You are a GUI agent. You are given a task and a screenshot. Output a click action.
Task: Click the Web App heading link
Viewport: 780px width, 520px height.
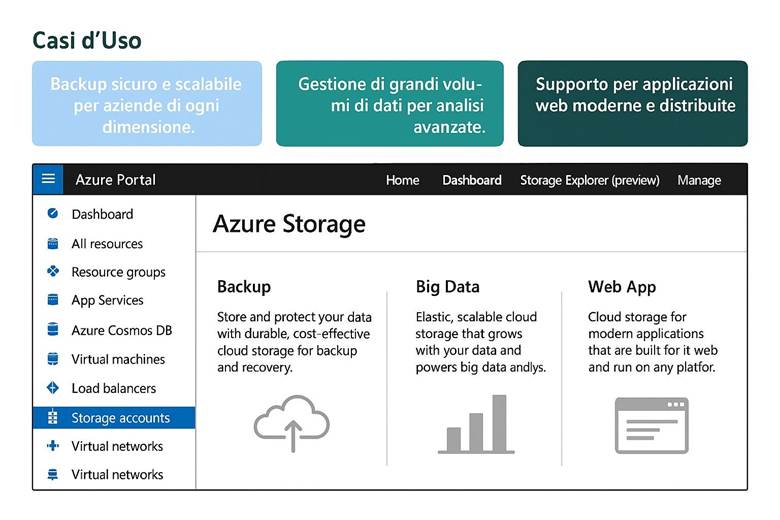[622, 287]
